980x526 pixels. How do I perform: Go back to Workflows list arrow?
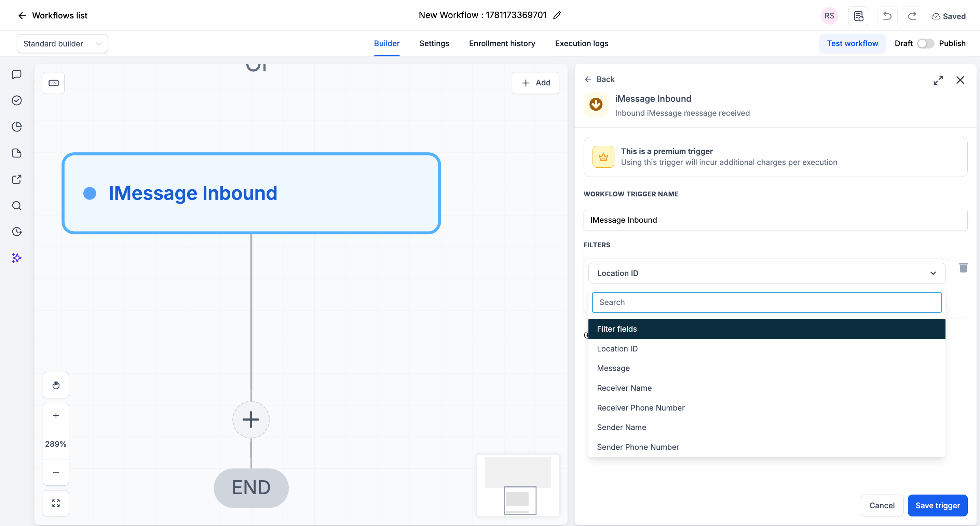click(22, 16)
